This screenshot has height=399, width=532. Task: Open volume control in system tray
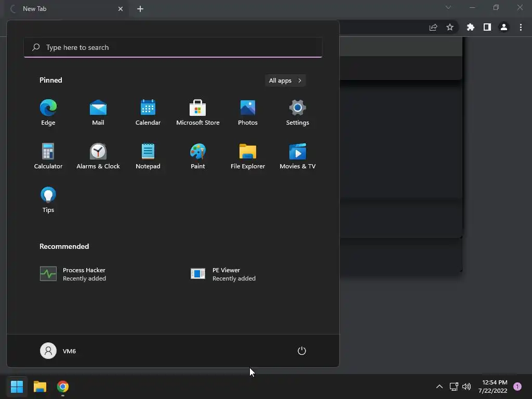[x=467, y=387]
